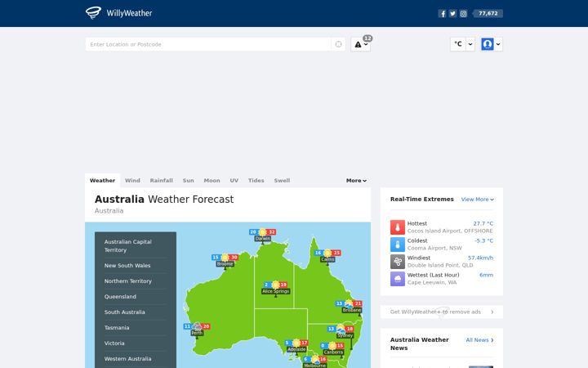Open the Twitter page icon
Image resolution: width=588 pixels, height=368 pixels.
452,14
